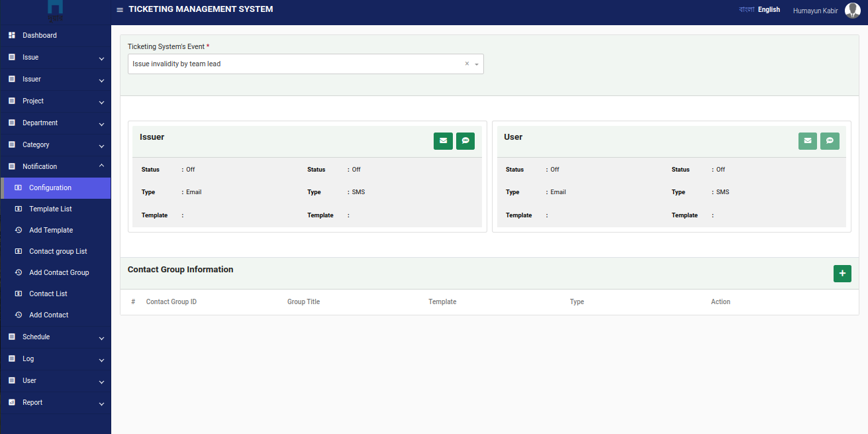The height and width of the screenshot is (434, 868).
Task: Click the Issuer email notification button
Action: pyautogui.click(x=443, y=140)
